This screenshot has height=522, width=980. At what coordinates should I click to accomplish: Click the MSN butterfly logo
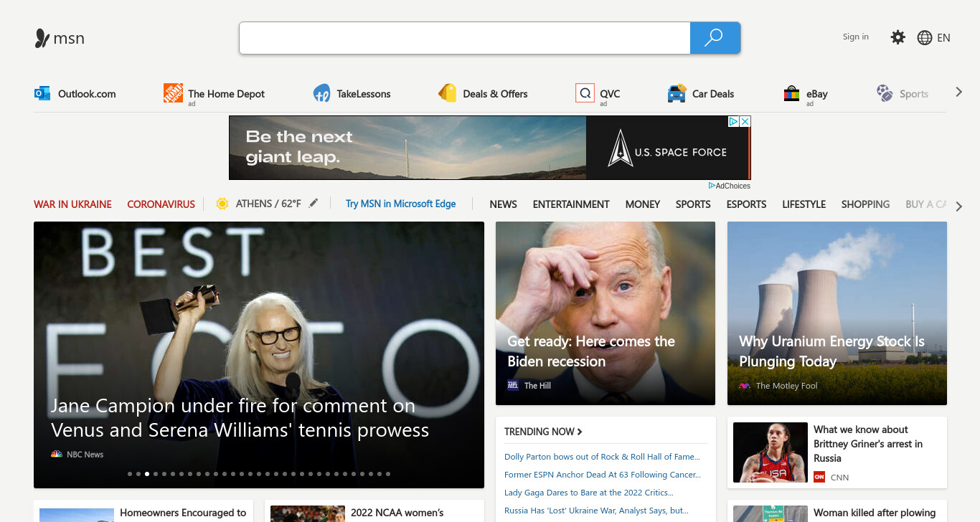[42, 38]
